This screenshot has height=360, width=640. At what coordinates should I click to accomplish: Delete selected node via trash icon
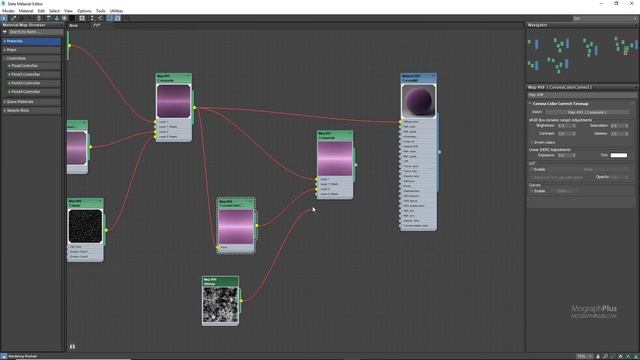[x=39, y=18]
